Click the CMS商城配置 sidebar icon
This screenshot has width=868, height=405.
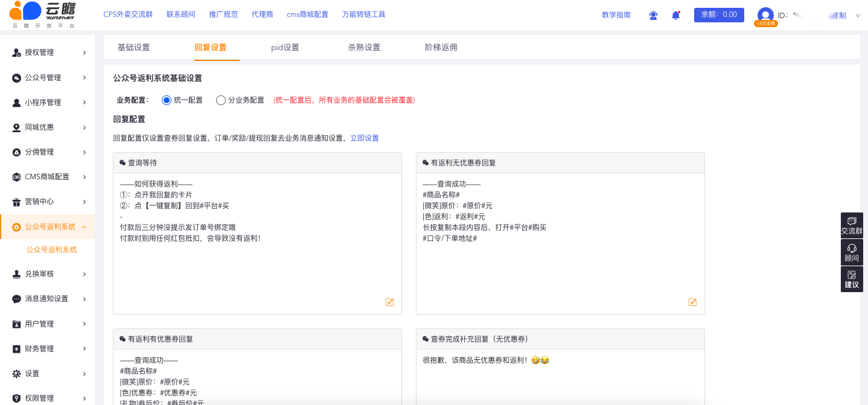coord(17,177)
